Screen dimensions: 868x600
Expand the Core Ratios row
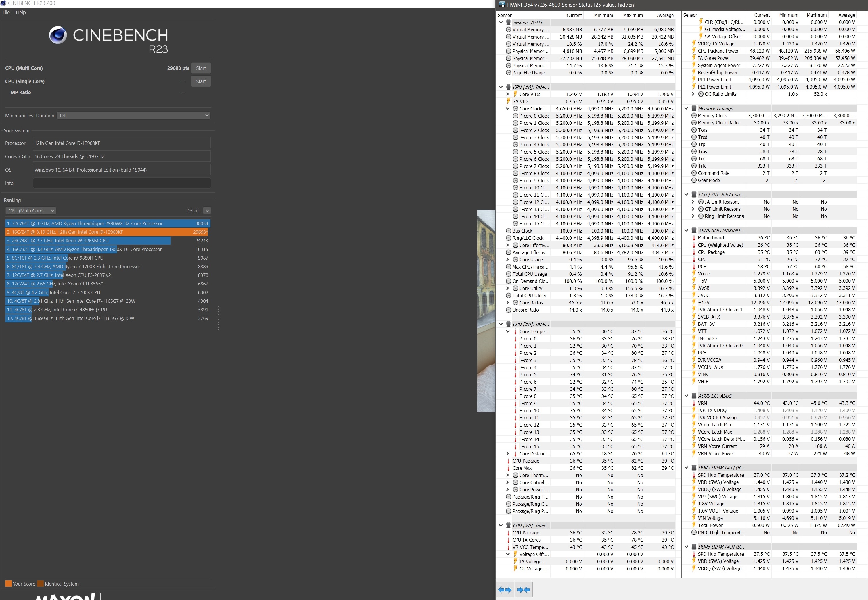pos(508,303)
